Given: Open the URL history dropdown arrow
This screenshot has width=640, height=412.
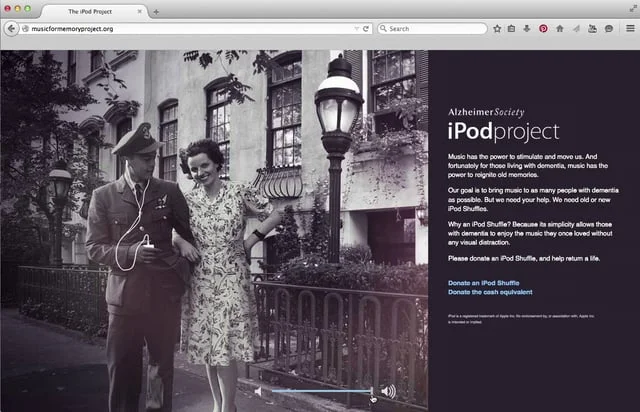Looking at the screenshot, I should click(356, 29).
